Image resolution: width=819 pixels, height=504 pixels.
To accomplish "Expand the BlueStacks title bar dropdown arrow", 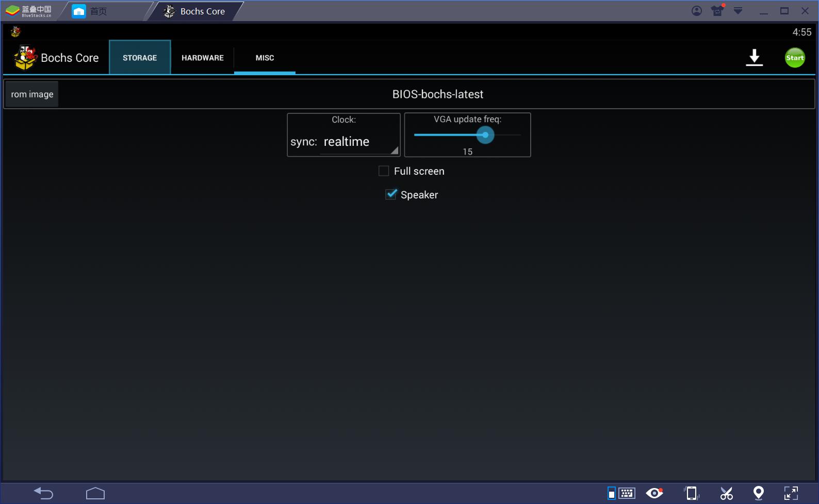I will (738, 11).
